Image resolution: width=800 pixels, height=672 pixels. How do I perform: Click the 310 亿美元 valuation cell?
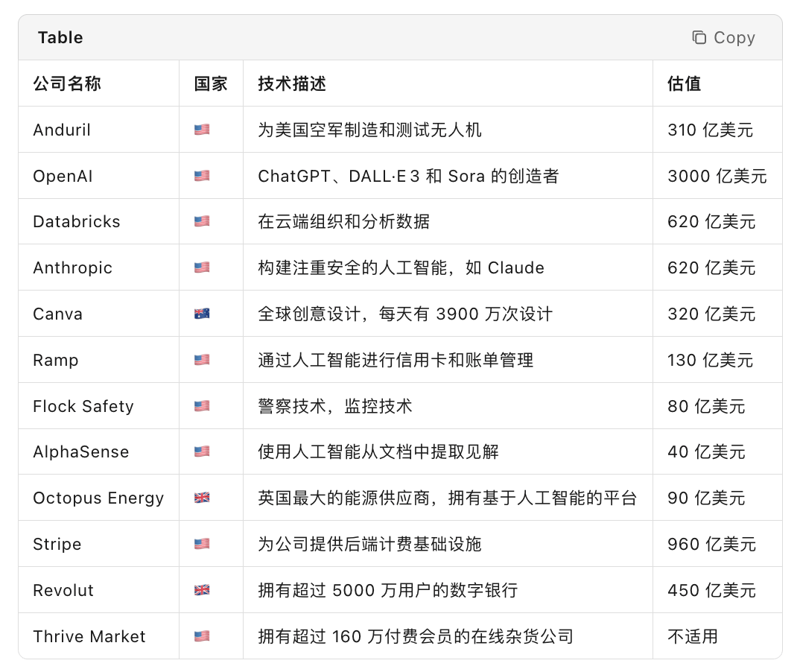tap(717, 130)
